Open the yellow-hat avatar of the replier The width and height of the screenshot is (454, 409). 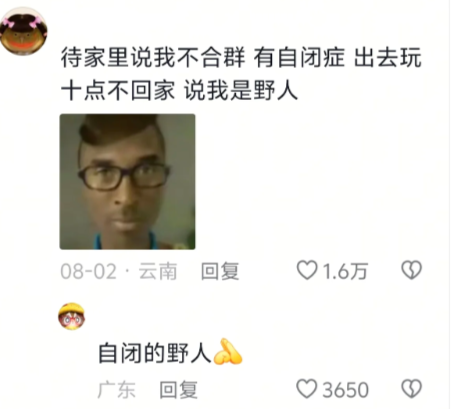click(72, 316)
